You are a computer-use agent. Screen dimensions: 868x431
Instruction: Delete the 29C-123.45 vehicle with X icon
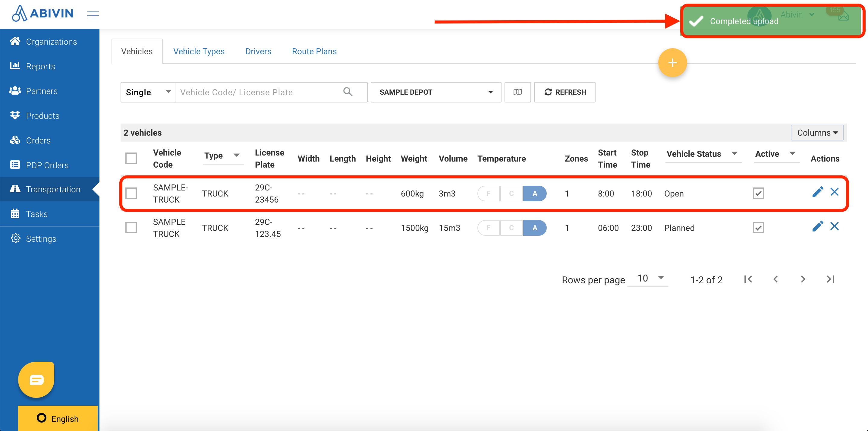tap(834, 226)
